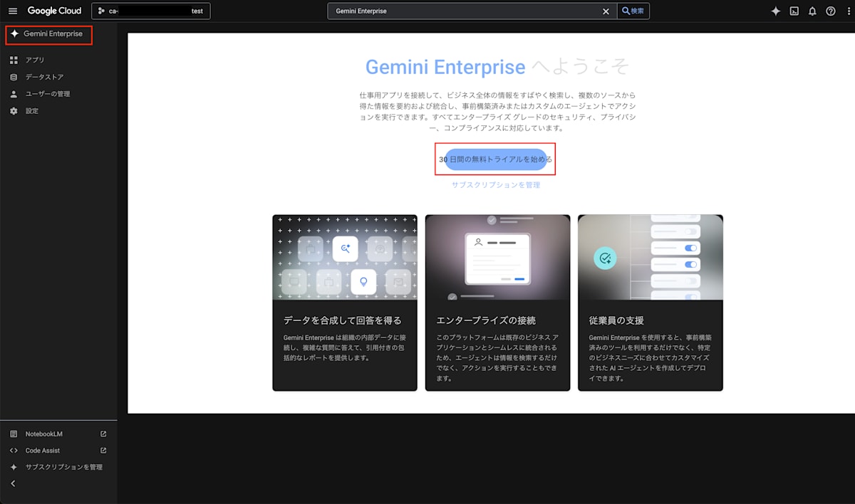Click the アプリ grid icon
The image size is (855, 504).
[x=14, y=60]
